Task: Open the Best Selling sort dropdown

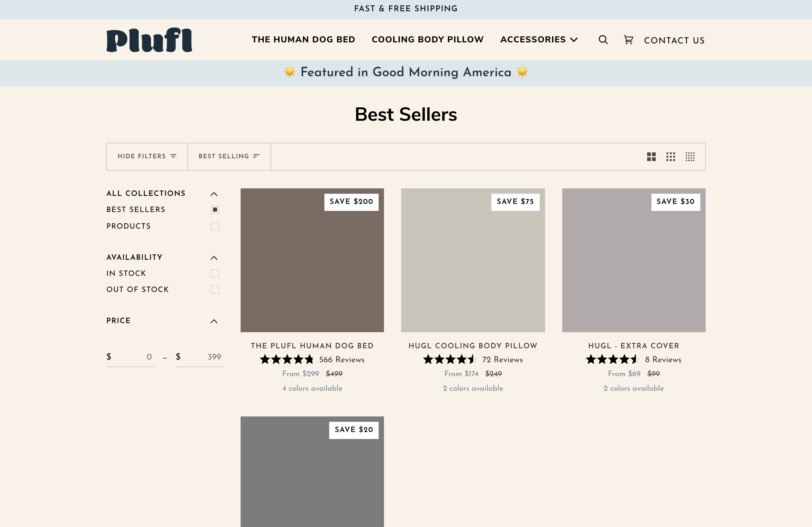Action: point(229,156)
